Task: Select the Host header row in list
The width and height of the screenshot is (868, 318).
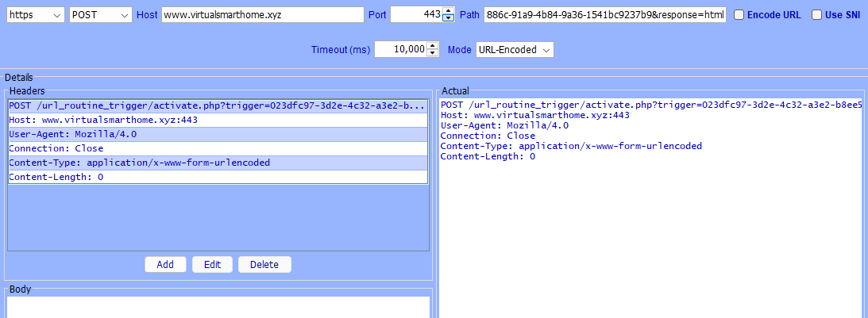Action: pyautogui.click(x=218, y=120)
